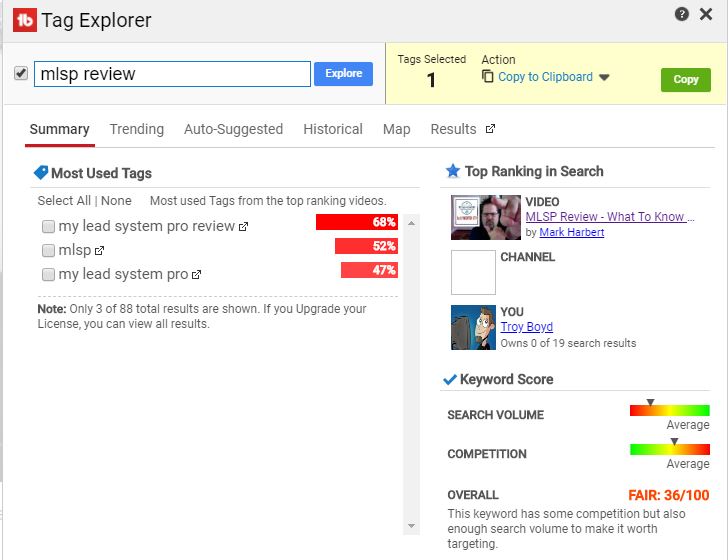Click the copy-to-clipboard pages icon

pyautogui.click(x=488, y=76)
